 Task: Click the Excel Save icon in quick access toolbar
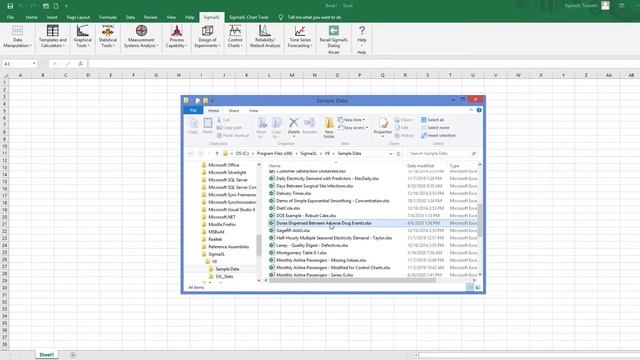click(10, 6)
